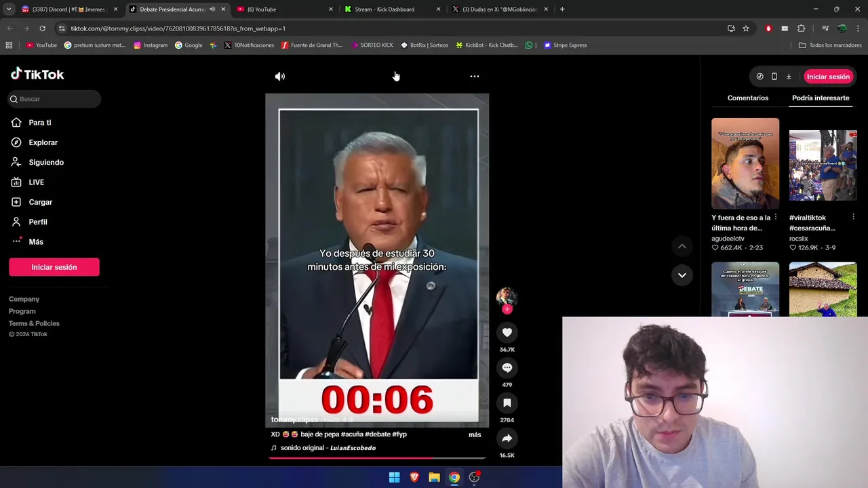
Task: Open the tab search dropdown arrow
Action: point(9,9)
